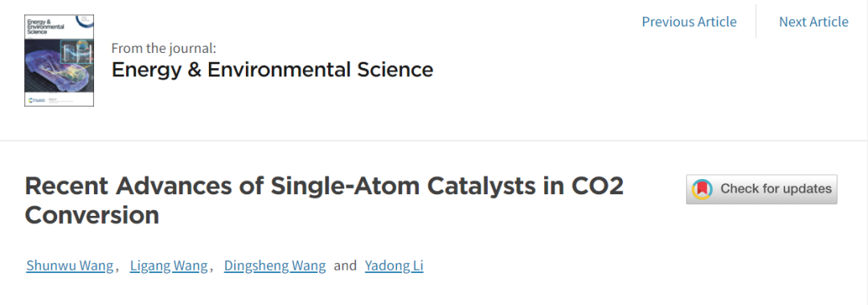Image resolution: width=868 pixels, height=305 pixels.
Task: Click the Check for updates button
Action: point(762,189)
